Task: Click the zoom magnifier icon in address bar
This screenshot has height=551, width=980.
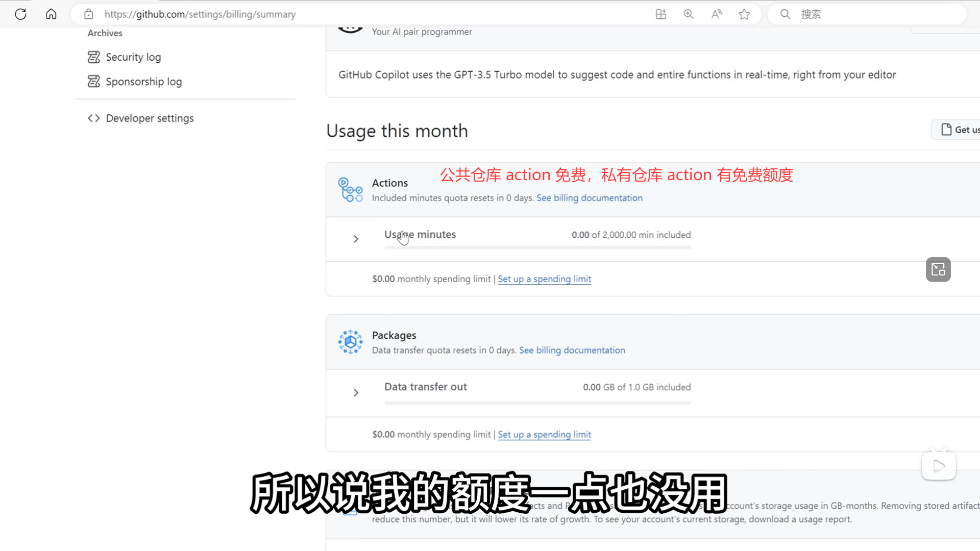Action: click(x=689, y=14)
